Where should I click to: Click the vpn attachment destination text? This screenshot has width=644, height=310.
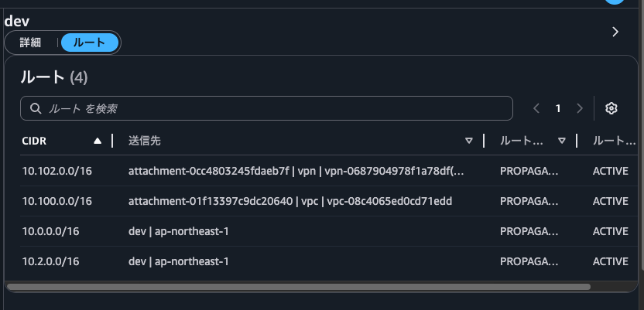pyautogui.click(x=296, y=171)
